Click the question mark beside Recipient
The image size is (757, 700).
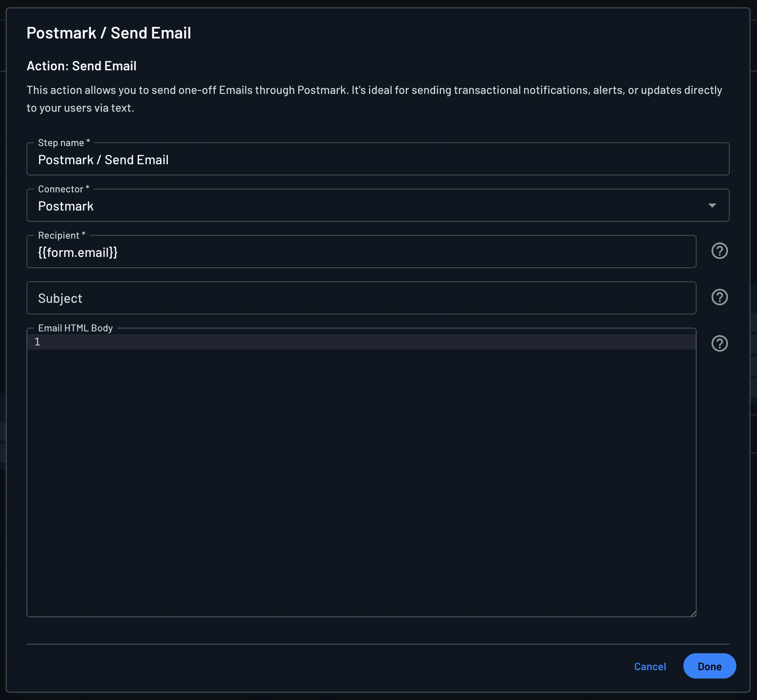coord(719,251)
